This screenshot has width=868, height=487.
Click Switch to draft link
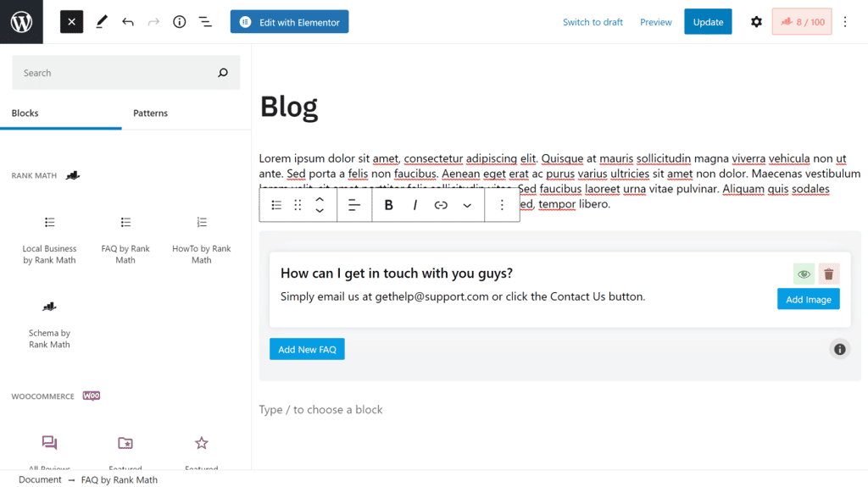pyautogui.click(x=593, y=22)
